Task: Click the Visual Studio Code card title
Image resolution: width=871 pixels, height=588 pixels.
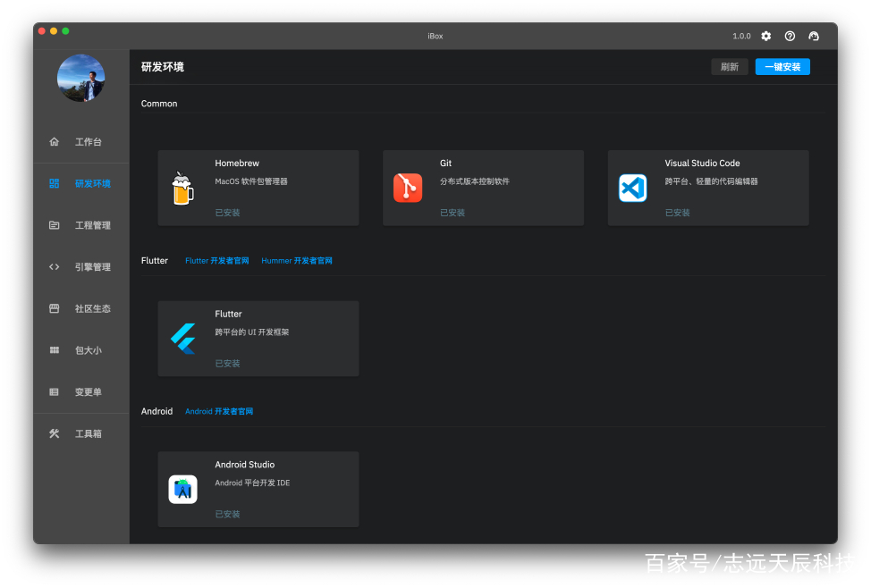Action: [702, 164]
